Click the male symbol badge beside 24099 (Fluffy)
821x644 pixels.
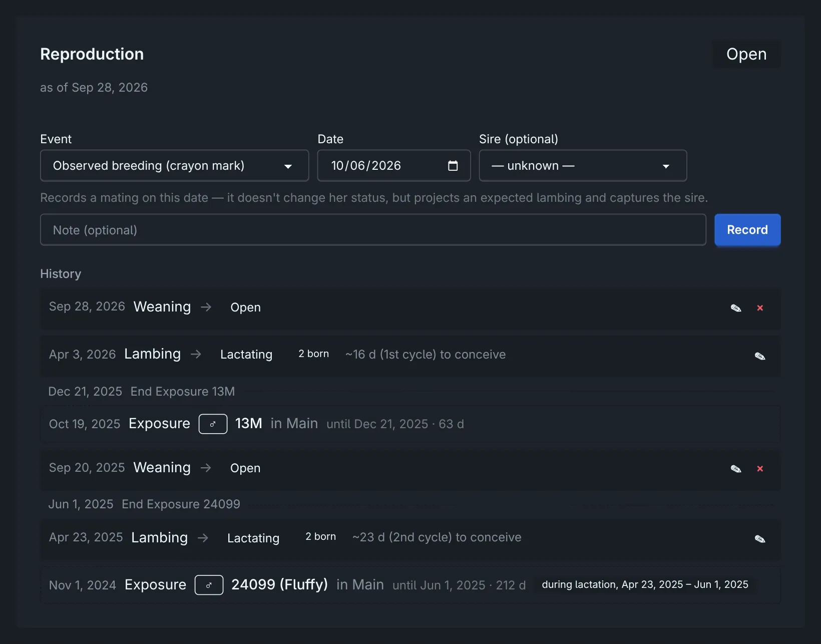tap(209, 585)
